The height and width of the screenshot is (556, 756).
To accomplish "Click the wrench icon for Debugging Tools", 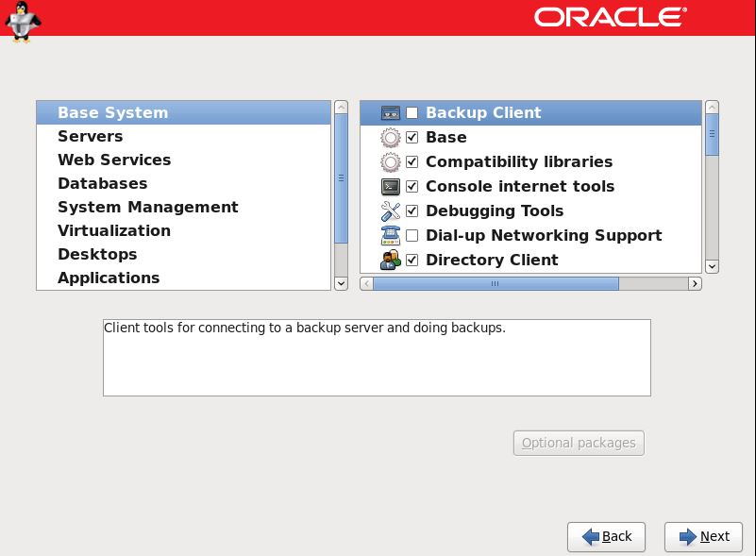I will (390, 211).
